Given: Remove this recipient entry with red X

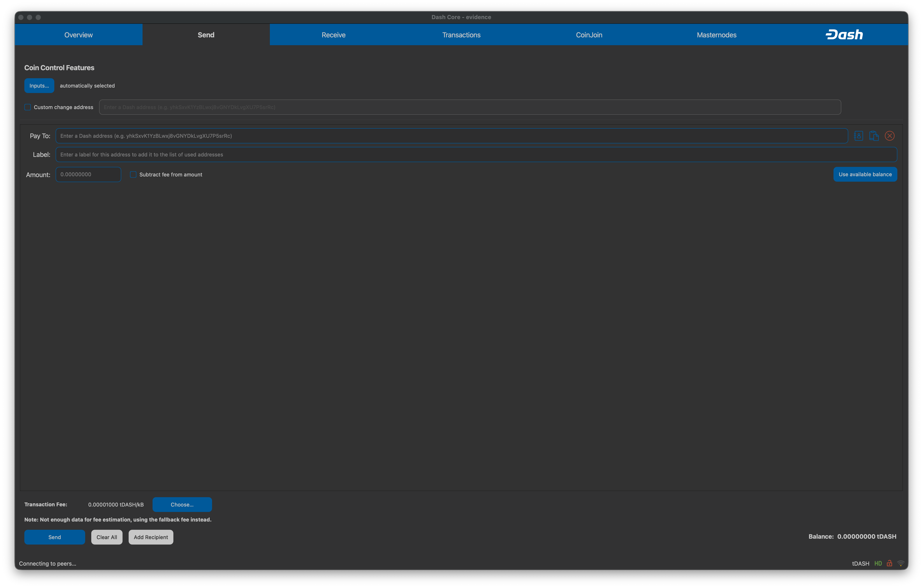Looking at the screenshot, I should (x=890, y=136).
